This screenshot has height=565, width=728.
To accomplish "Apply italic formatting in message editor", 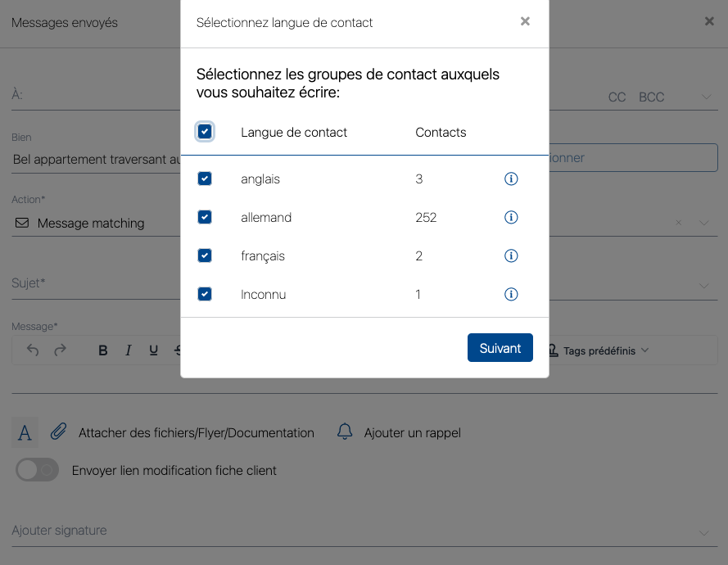I will tap(128, 350).
